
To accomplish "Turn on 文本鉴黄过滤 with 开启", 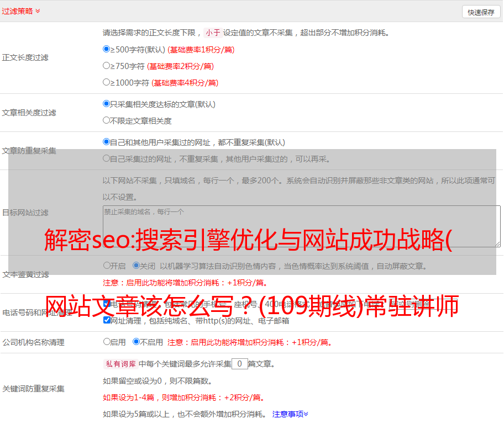I will click(x=107, y=266).
